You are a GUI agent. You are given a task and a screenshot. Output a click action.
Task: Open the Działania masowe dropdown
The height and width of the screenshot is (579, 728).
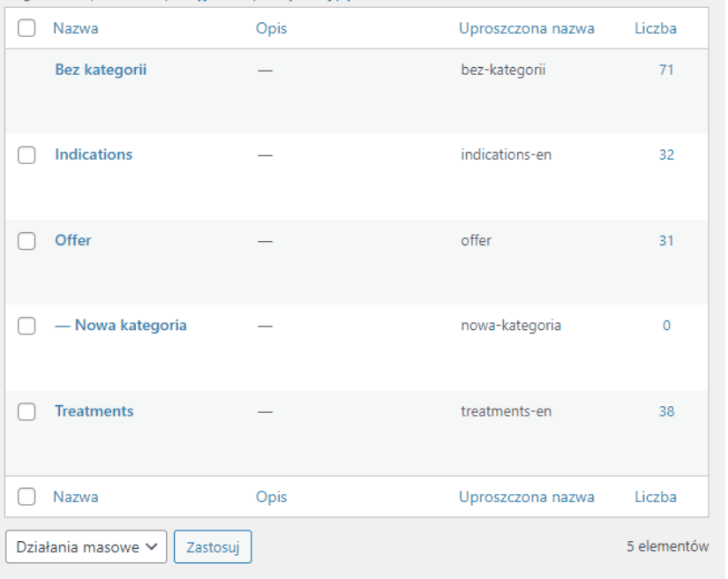[86, 547]
